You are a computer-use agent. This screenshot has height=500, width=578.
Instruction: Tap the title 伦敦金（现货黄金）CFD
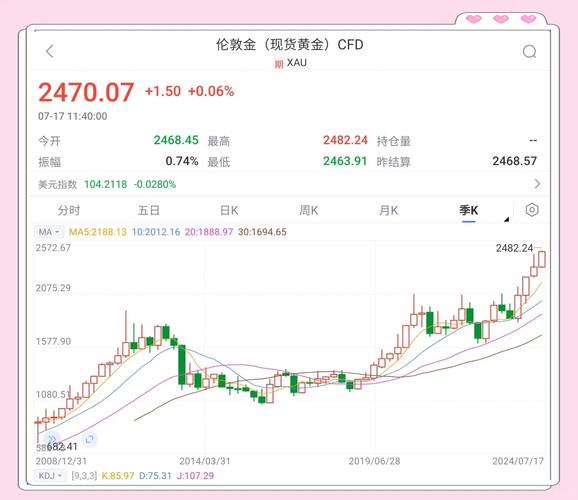tap(289, 45)
